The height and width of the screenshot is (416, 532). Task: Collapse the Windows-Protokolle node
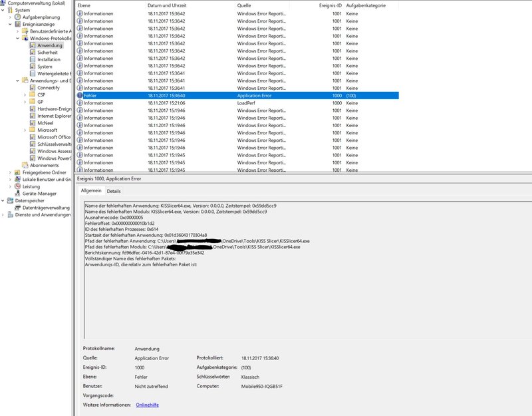18,39
